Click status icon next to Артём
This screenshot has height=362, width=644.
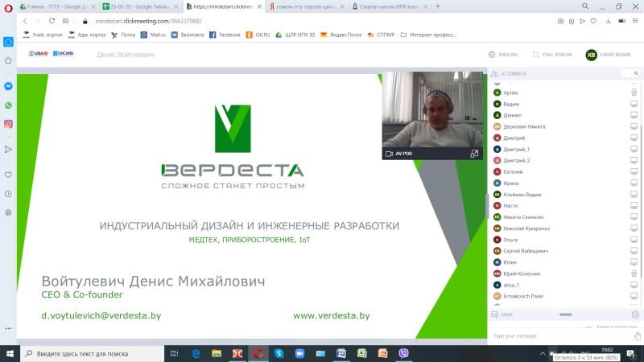634,93
